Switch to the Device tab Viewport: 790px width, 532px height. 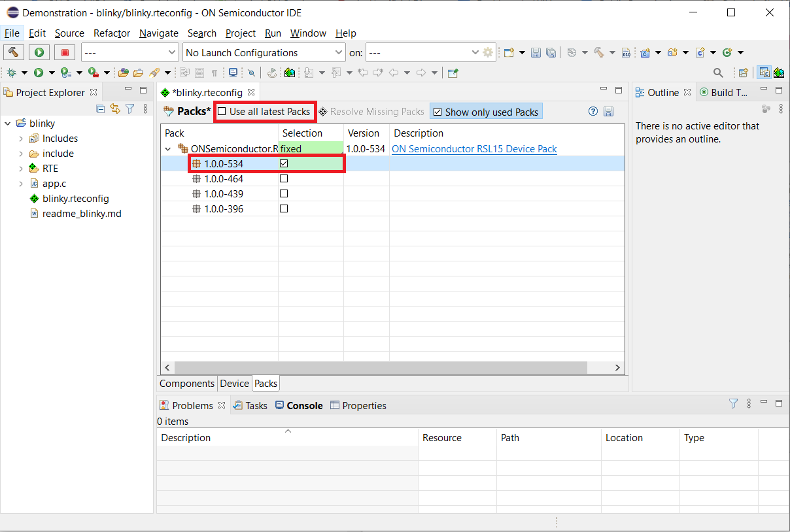pyautogui.click(x=234, y=384)
